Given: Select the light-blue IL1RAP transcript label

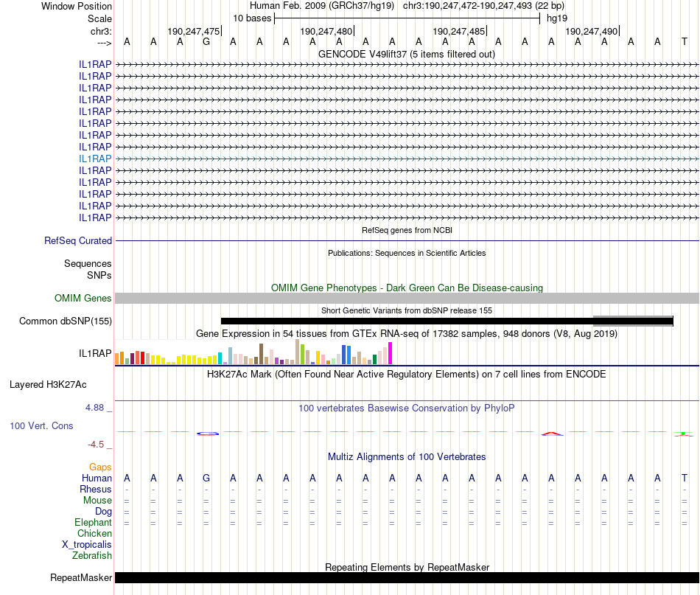Looking at the screenshot, I should [95, 159].
